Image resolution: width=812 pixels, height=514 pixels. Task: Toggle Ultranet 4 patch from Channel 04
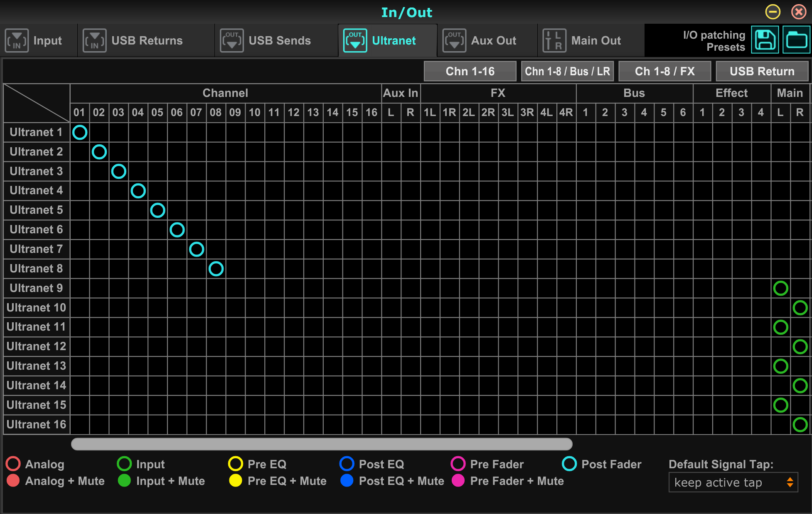click(x=138, y=191)
